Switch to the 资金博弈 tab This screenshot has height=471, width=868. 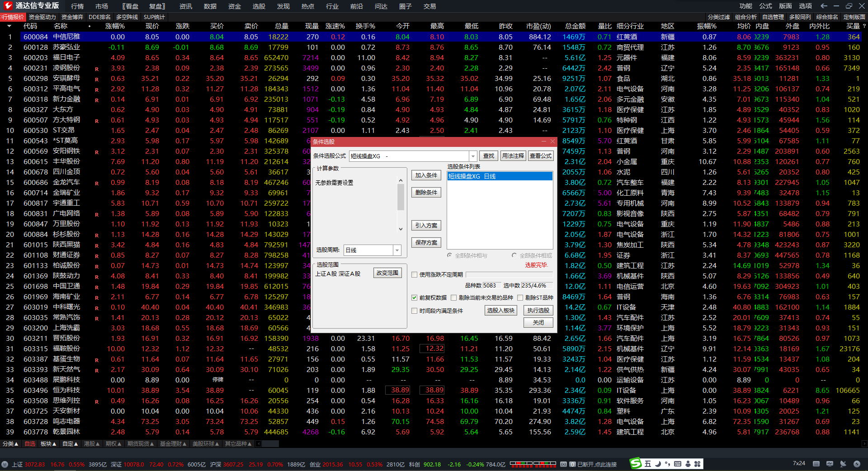pos(72,17)
